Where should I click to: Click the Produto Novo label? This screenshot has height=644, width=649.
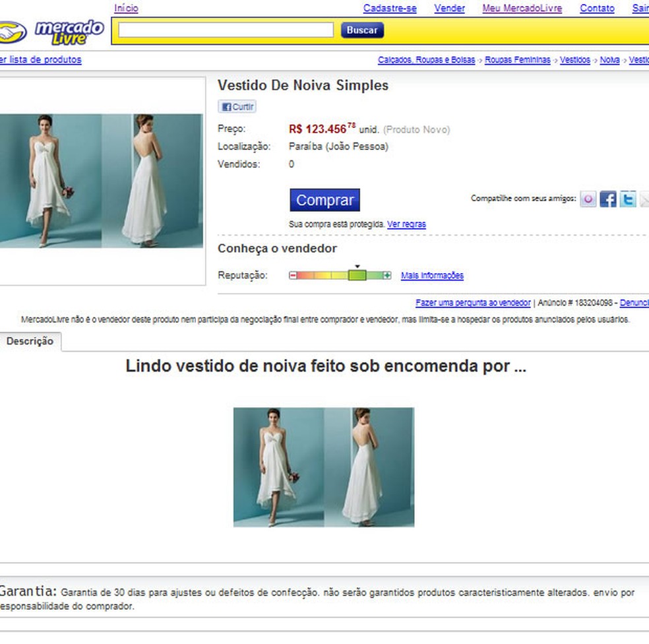[x=416, y=129]
